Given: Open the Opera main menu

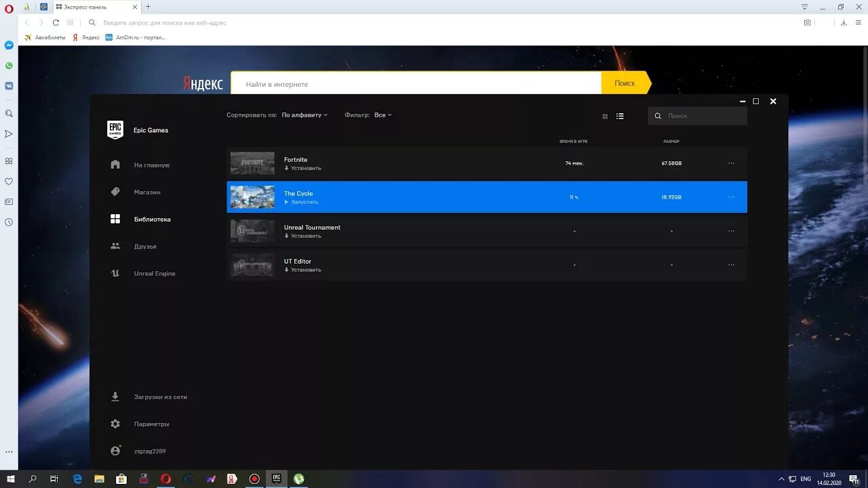Looking at the screenshot, I should 9,9.
